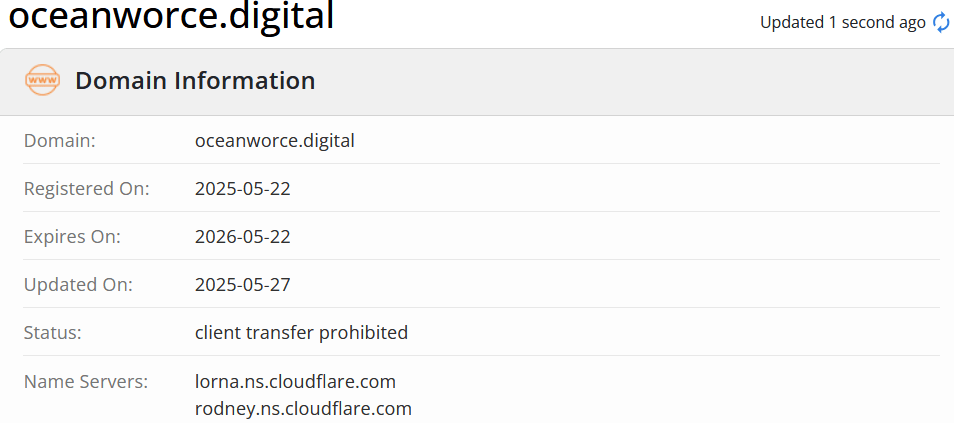Click the Status: label

pyautogui.click(x=52, y=333)
